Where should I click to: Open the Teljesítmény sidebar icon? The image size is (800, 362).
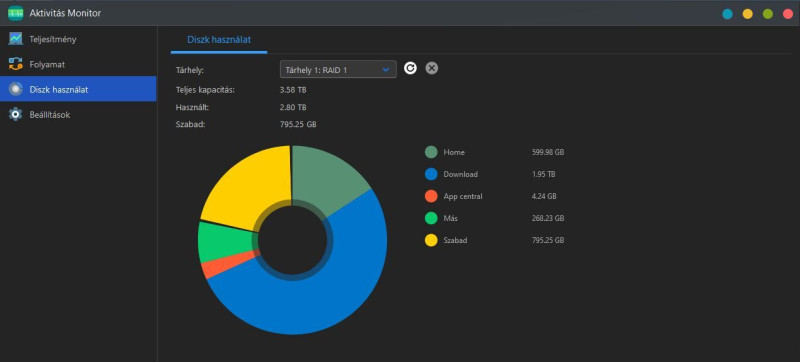[x=16, y=39]
